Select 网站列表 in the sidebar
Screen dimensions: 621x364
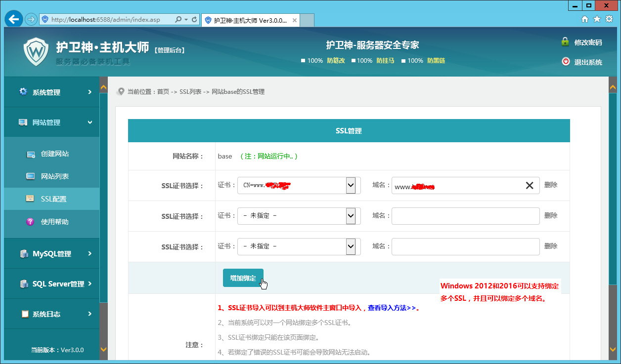pyautogui.click(x=54, y=177)
